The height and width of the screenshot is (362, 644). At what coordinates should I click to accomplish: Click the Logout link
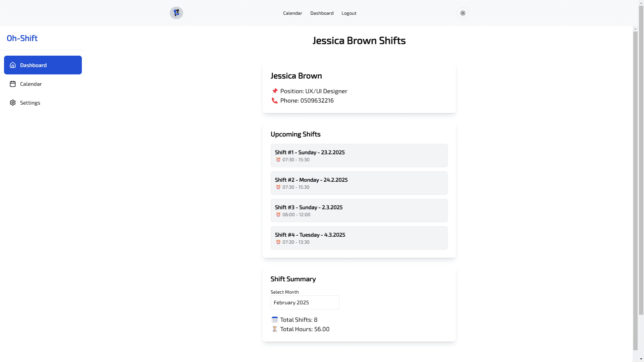(x=349, y=13)
